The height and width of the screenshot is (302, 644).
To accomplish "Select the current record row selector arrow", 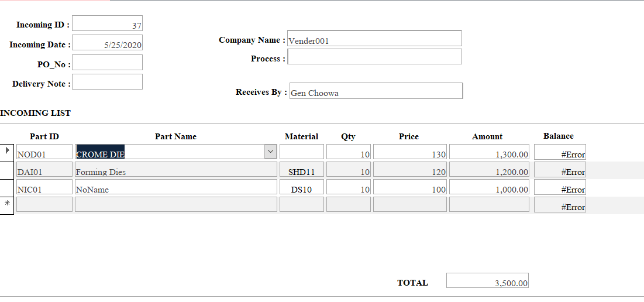I will point(7,152).
